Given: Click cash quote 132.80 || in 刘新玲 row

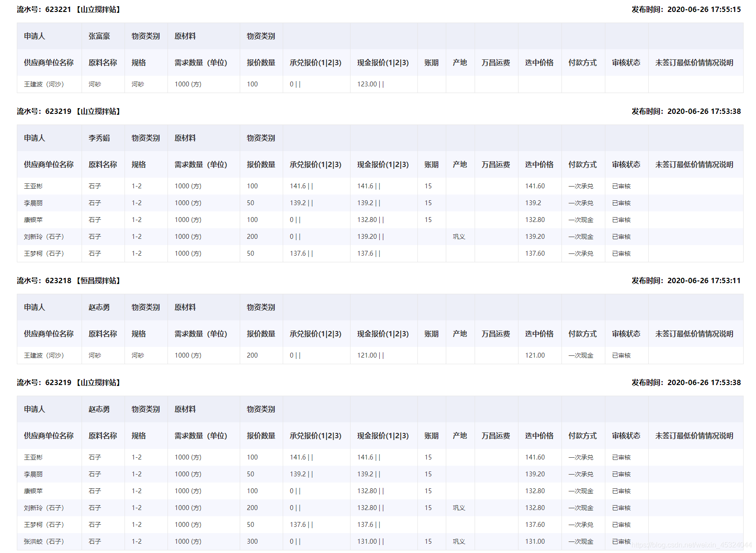Looking at the screenshot, I should click(370, 508).
